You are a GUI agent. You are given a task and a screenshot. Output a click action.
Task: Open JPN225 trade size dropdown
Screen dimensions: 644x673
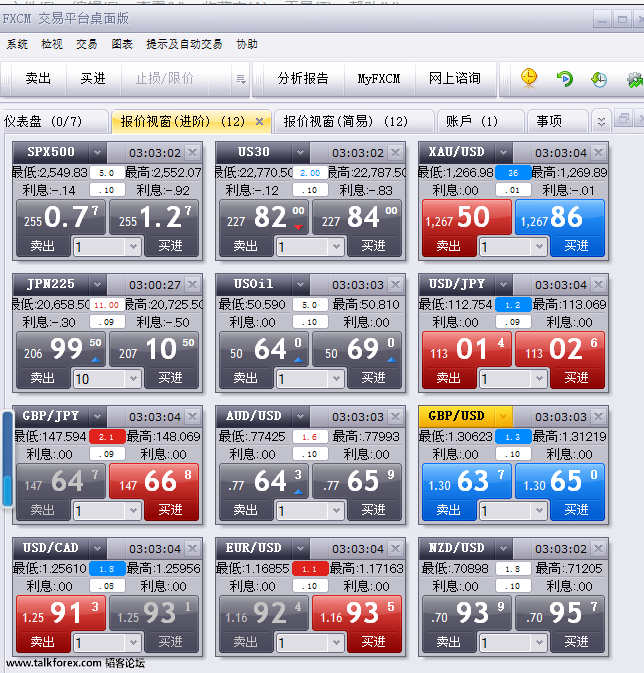(133, 379)
